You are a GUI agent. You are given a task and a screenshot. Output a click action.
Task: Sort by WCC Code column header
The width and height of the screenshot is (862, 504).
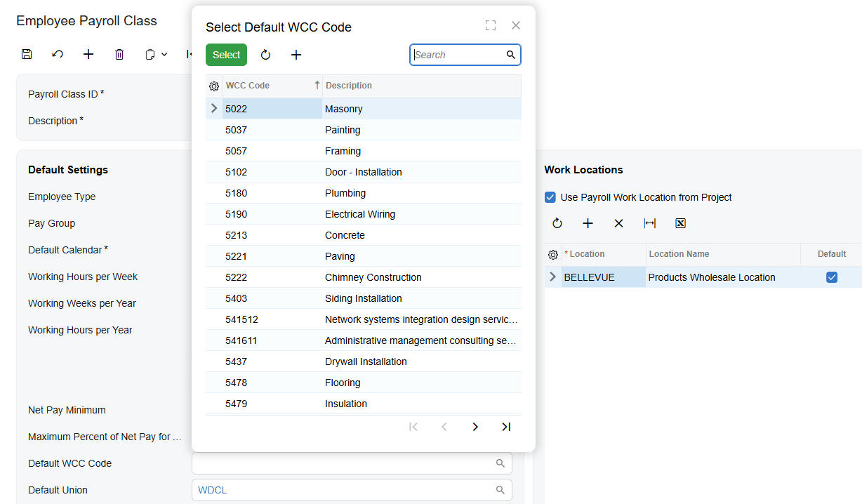272,86
